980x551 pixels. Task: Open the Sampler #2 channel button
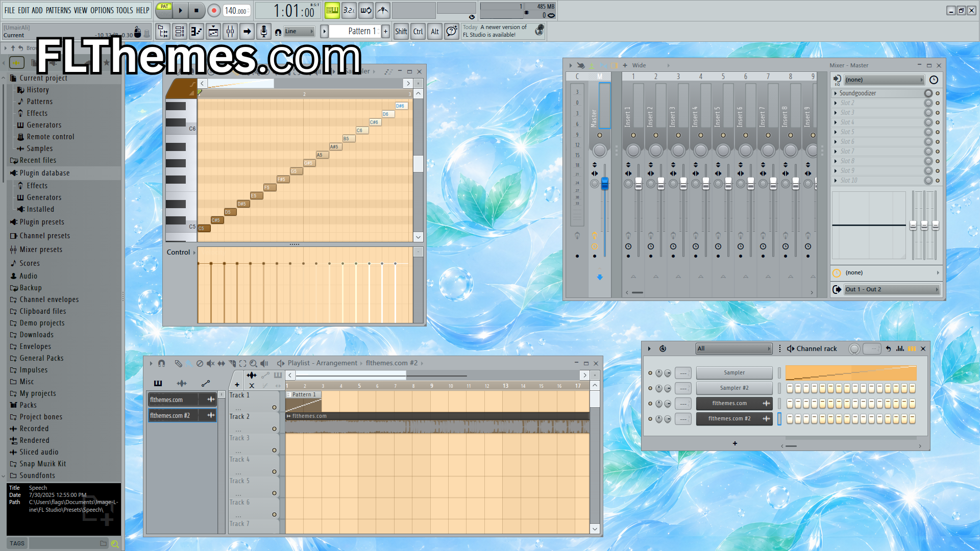click(734, 388)
